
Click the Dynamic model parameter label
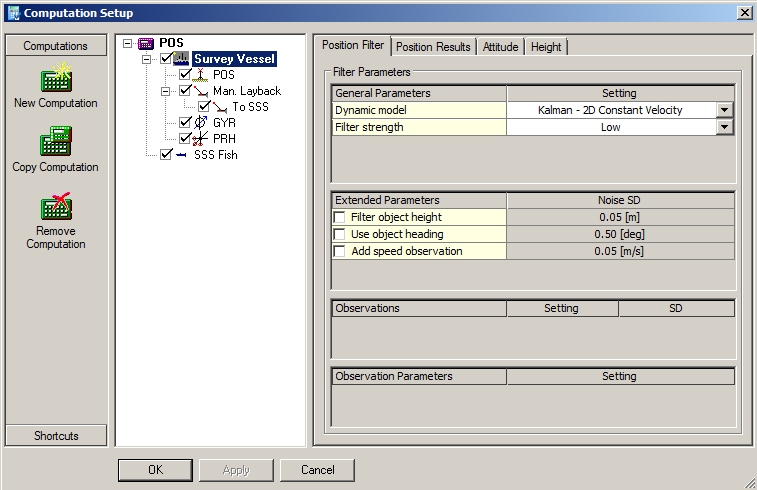419,110
